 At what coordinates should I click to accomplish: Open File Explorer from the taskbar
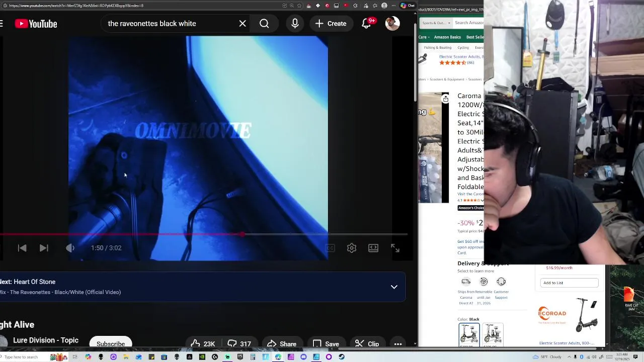pos(126,357)
